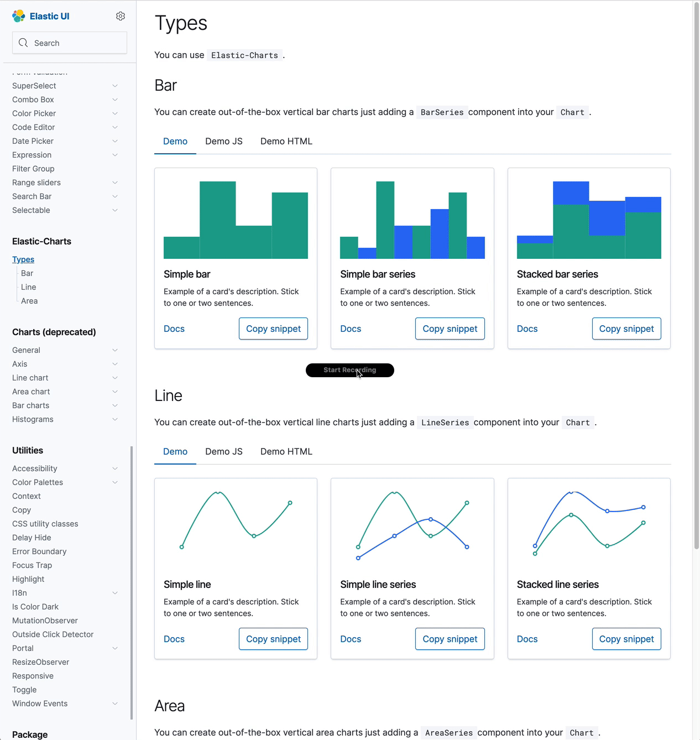Click the Start Recording pill button
The height and width of the screenshot is (740, 700).
point(350,370)
